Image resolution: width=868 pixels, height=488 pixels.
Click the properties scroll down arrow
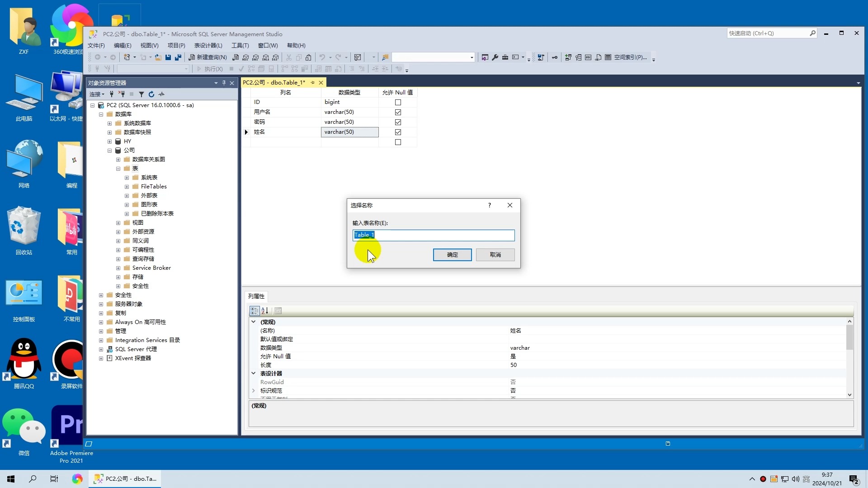pos(849,394)
